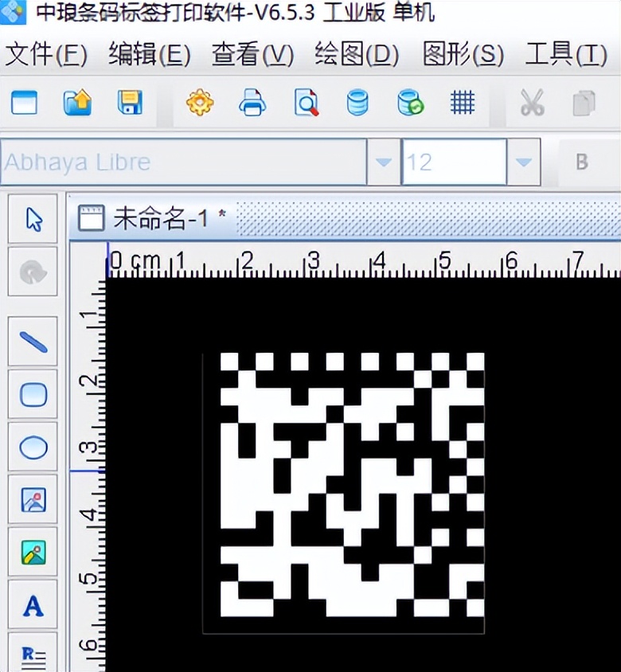Select the Data Matrix barcode on canvas
Screen dimensions: 621x672
343,493
